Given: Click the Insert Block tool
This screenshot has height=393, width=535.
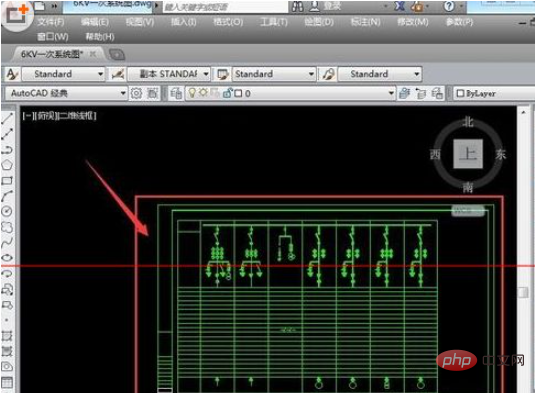Looking at the screenshot, I should [x=7, y=289].
